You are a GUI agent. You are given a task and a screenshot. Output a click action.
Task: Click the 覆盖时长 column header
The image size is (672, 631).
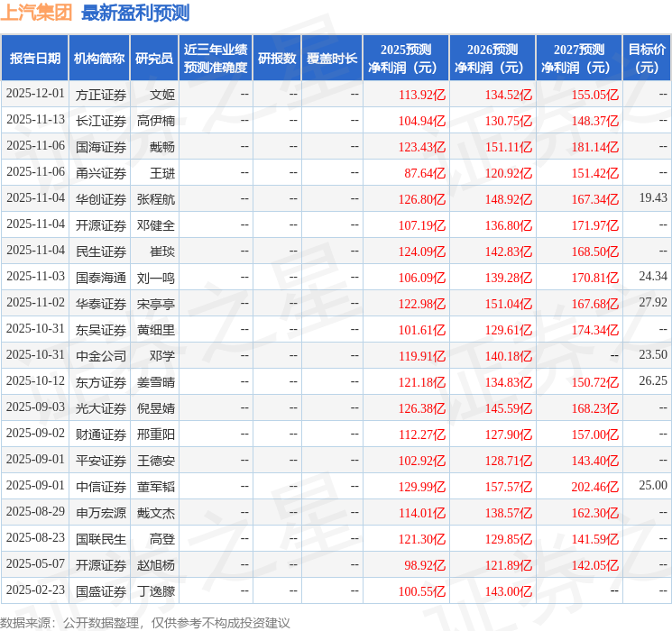(x=332, y=59)
